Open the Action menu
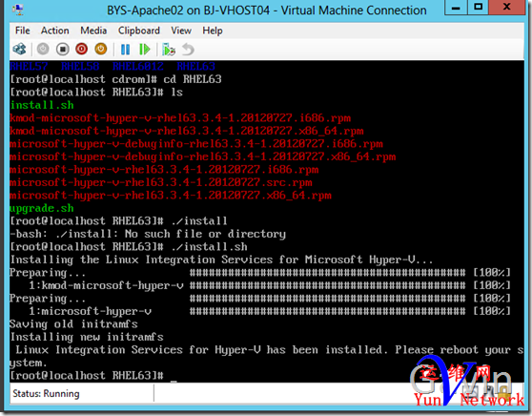 [55, 31]
